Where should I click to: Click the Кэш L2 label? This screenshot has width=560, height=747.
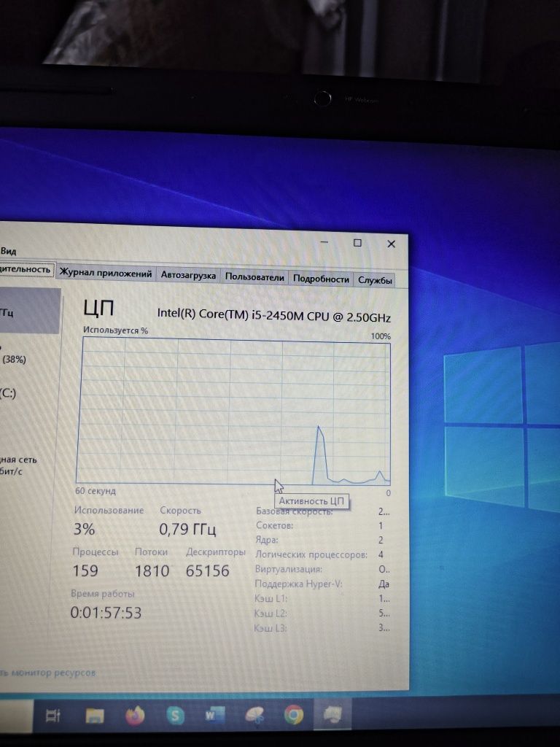point(271,613)
